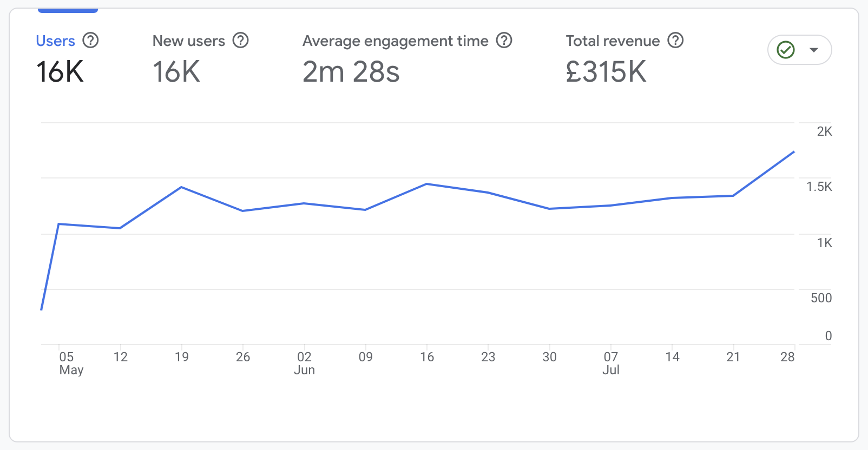The width and height of the screenshot is (868, 450).
Task: Click the 16K Users value
Action: 60,72
